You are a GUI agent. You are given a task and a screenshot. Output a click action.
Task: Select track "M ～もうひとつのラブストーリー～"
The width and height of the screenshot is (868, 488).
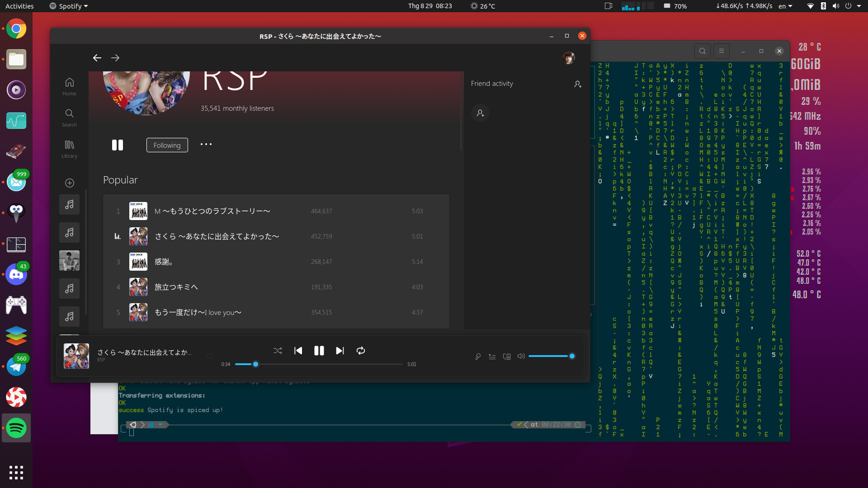(276, 211)
